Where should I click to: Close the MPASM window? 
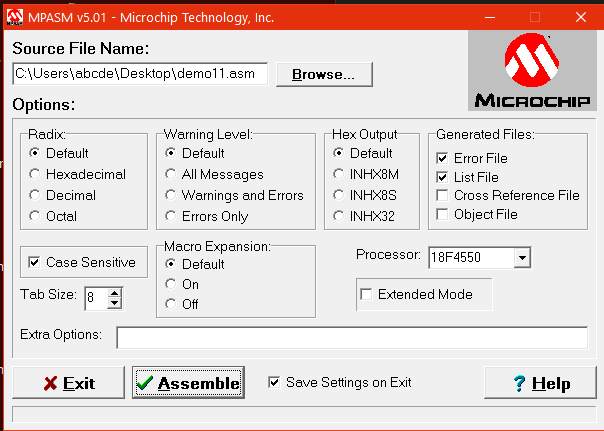581,17
